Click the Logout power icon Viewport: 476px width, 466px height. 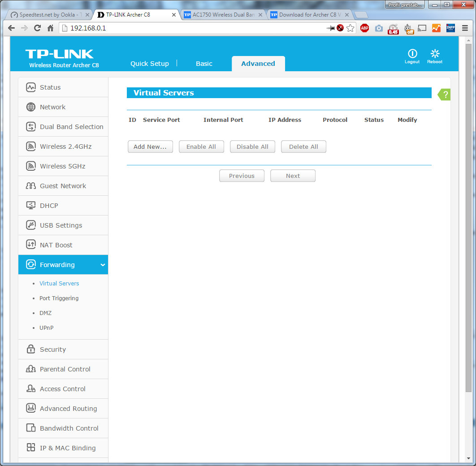click(x=412, y=54)
